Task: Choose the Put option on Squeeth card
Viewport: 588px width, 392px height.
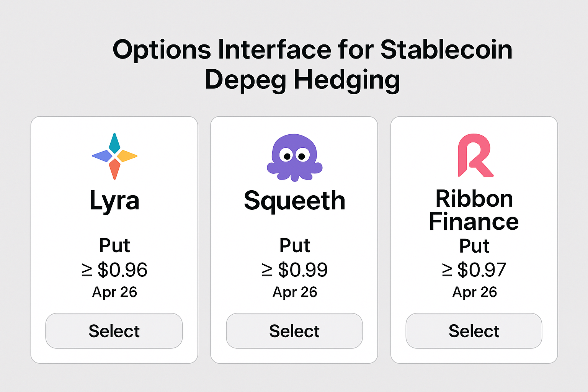Action: 294,246
